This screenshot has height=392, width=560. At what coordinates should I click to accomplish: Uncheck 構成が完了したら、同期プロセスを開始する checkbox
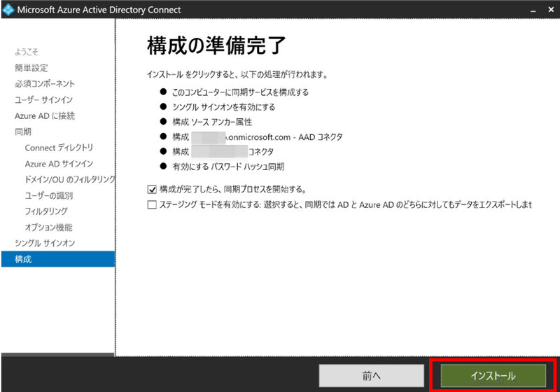click(152, 189)
